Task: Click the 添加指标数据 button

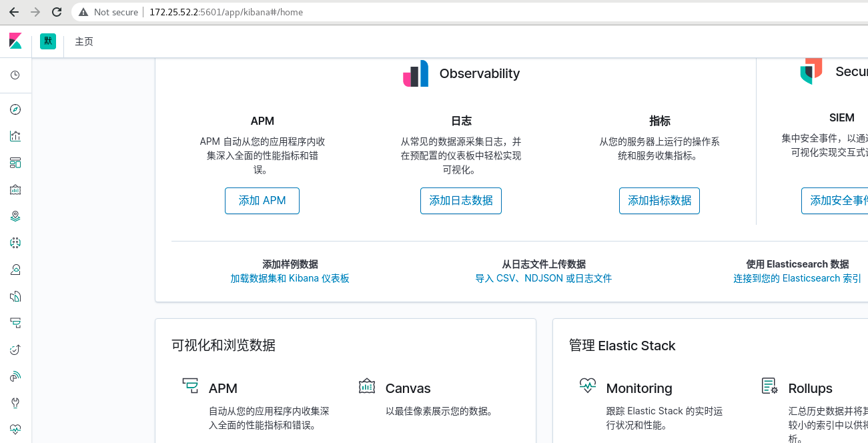Action: [659, 201]
